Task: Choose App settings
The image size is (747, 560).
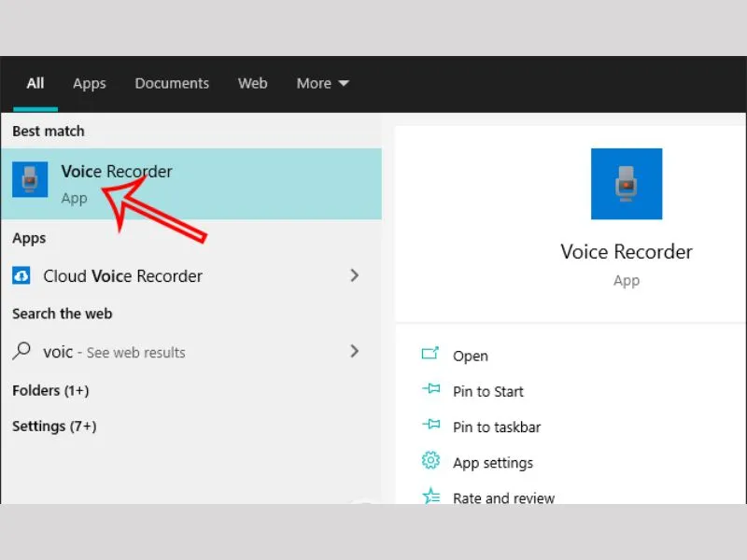Action: click(493, 463)
